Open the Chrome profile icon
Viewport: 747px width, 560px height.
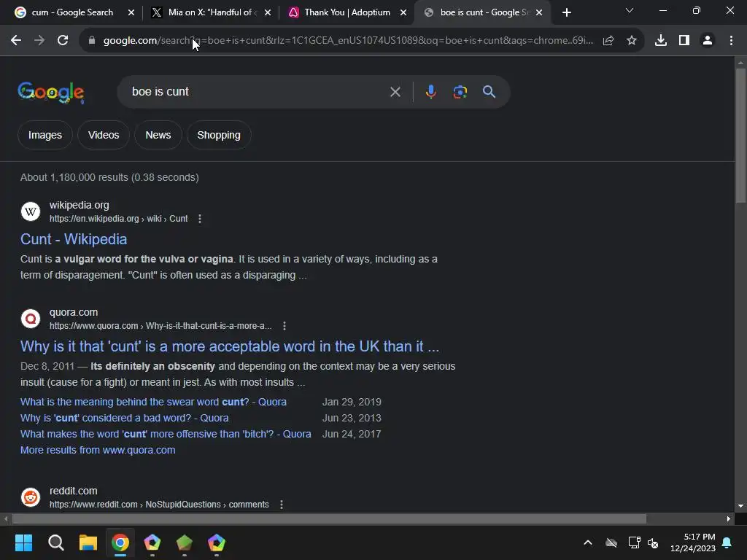tap(708, 41)
